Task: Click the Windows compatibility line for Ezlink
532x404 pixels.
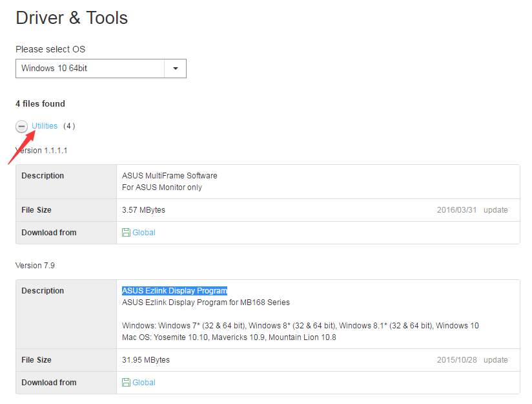Action: [x=300, y=326]
